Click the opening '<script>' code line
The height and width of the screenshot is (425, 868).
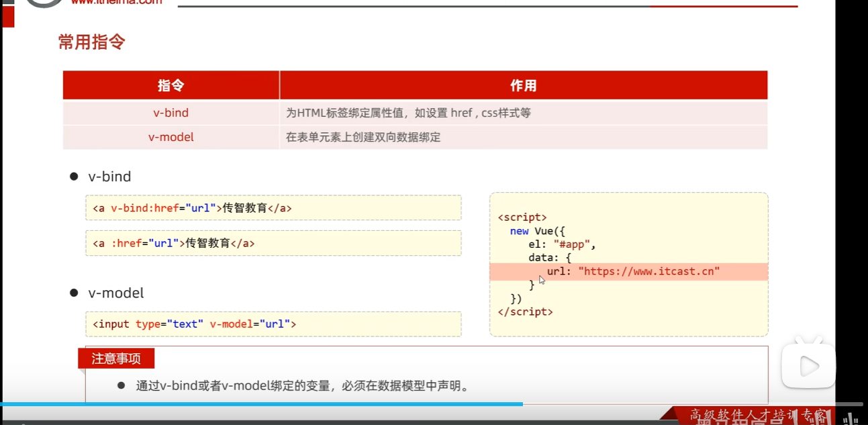coord(522,218)
